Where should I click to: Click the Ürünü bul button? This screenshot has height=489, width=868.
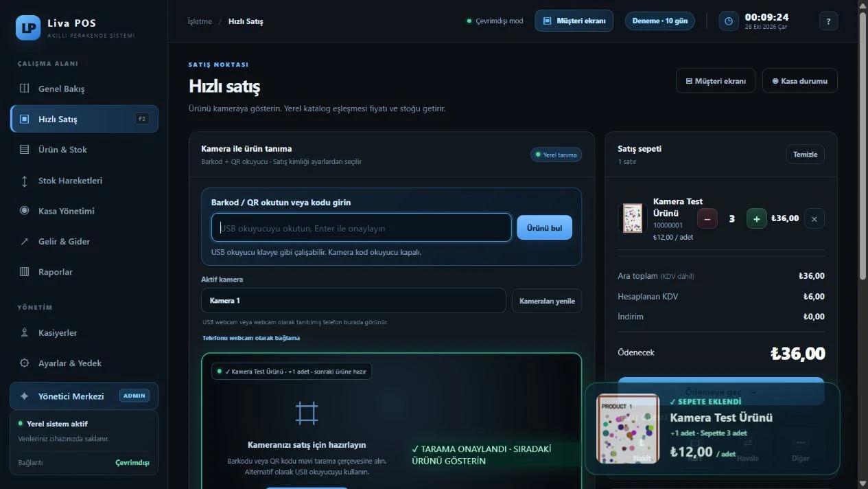544,227
